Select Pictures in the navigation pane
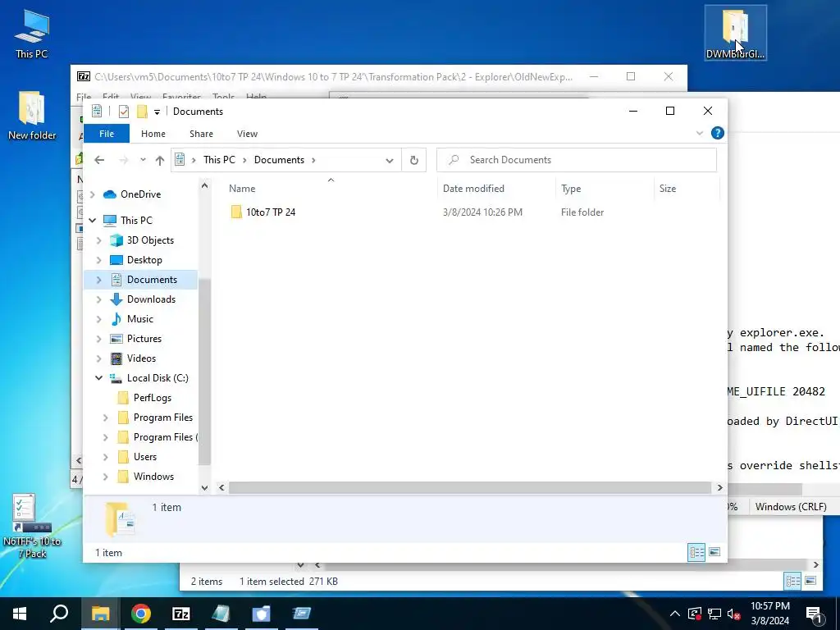The height and width of the screenshot is (630, 840). coord(144,339)
